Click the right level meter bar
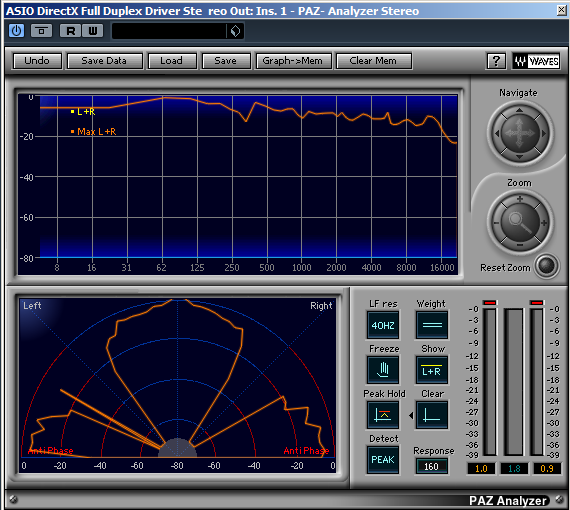The width and height of the screenshot is (570, 510). click(537, 382)
